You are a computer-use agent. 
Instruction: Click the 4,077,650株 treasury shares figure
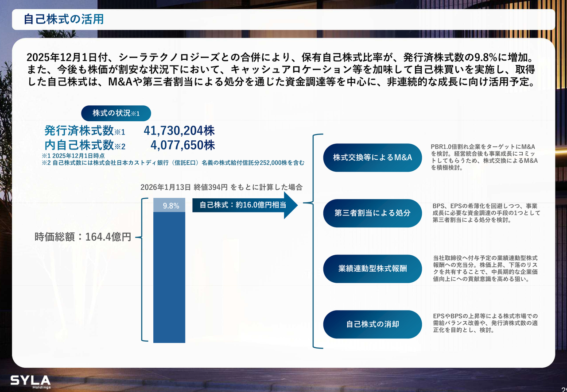tap(183, 146)
